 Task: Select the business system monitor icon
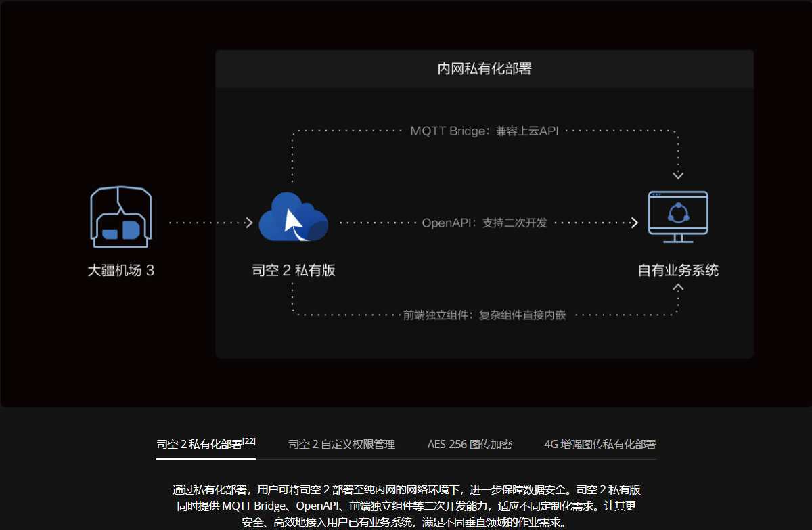tap(678, 217)
